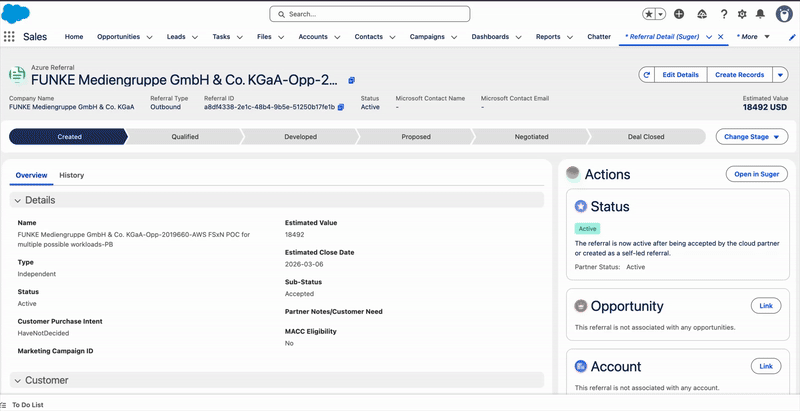Select the Qualified stage in path
Image resolution: width=800 pixels, height=411 pixels.
[185, 136]
